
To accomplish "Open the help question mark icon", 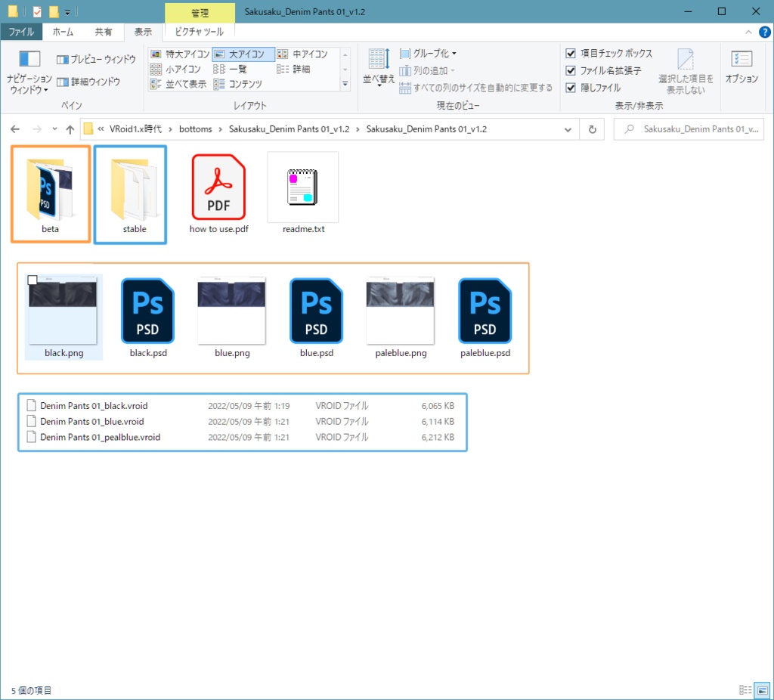I will (x=765, y=32).
